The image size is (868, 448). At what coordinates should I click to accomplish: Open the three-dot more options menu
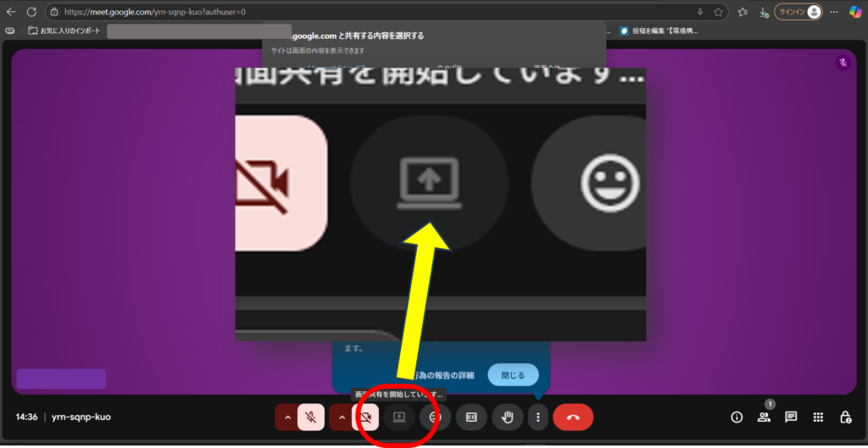coord(537,417)
